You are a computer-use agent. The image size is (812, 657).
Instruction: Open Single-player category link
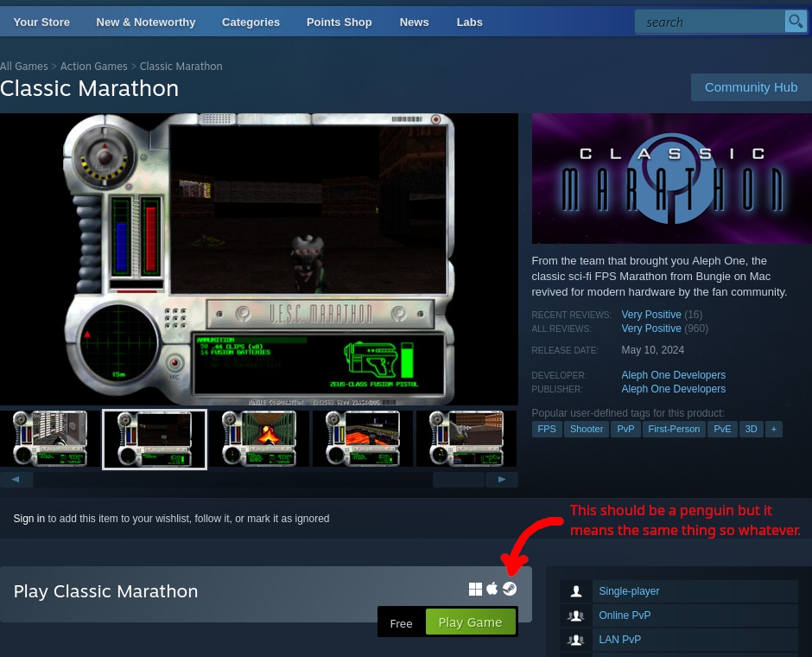click(629, 591)
